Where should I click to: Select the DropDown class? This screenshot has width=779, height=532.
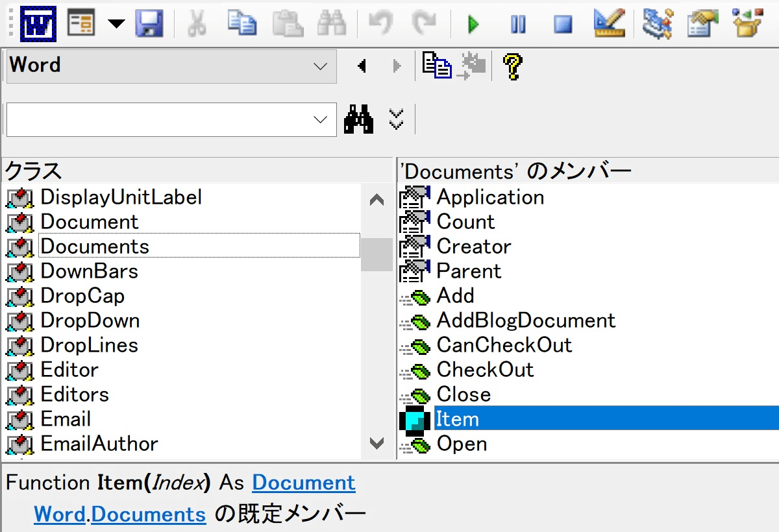[x=90, y=320]
